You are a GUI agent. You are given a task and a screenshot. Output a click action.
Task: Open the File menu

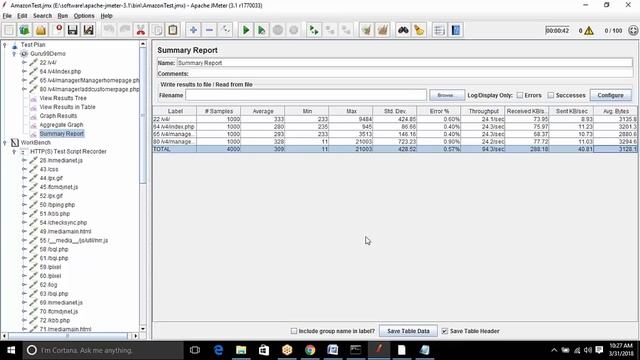point(7,16)
